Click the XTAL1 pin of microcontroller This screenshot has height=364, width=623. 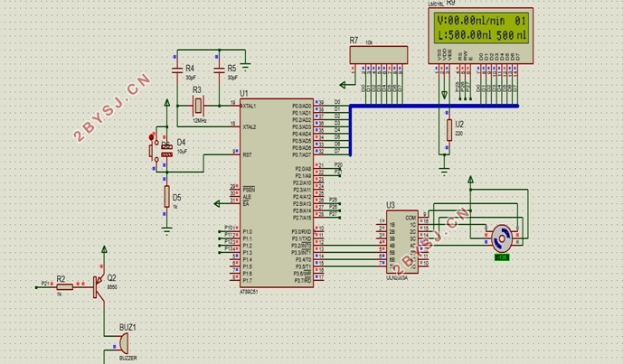pos(242,106)
